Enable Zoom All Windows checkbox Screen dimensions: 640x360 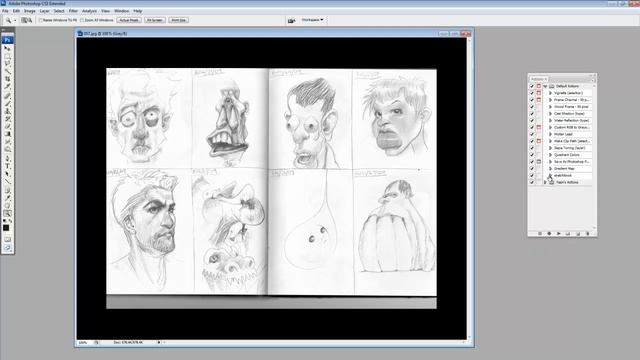(x=82, y=20)
